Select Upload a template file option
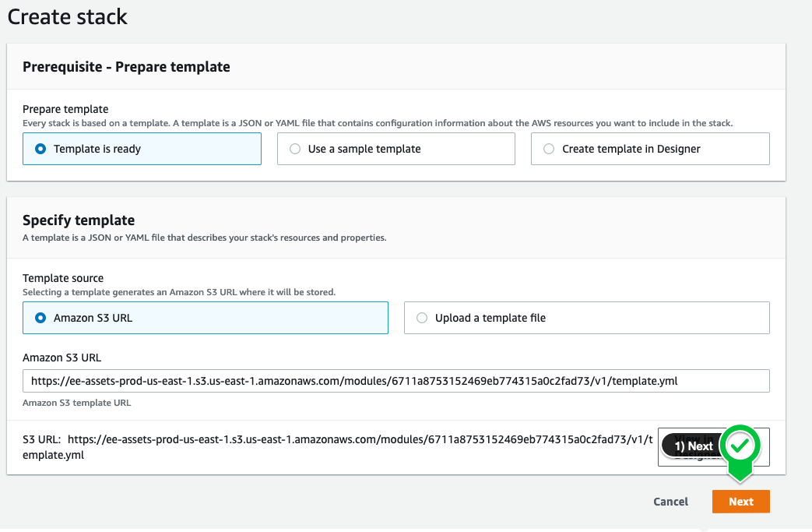This screenshot has width=812, height=532. (586, 318)
